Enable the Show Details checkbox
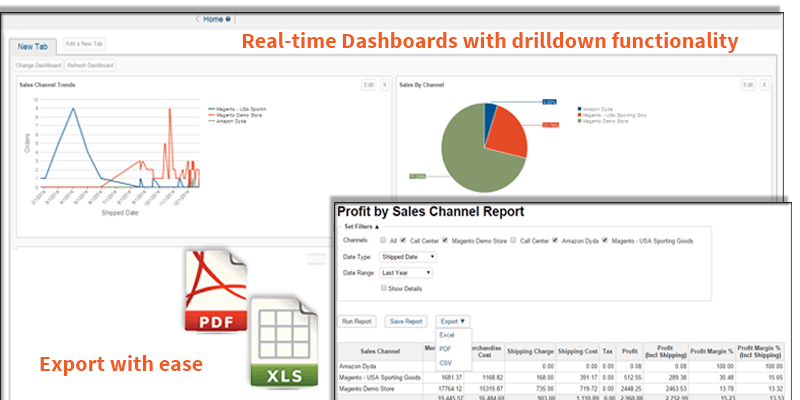 384,288
